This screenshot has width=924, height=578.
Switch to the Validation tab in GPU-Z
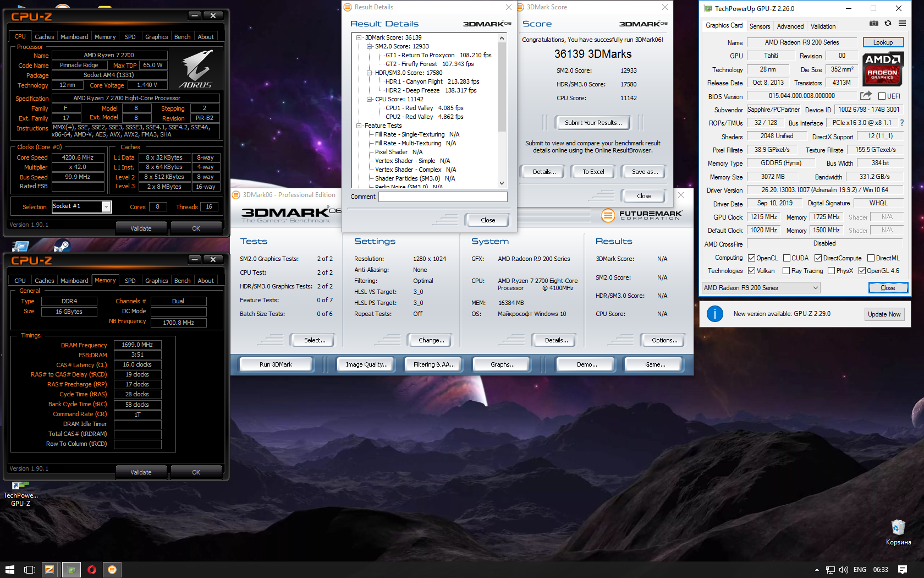823,26
